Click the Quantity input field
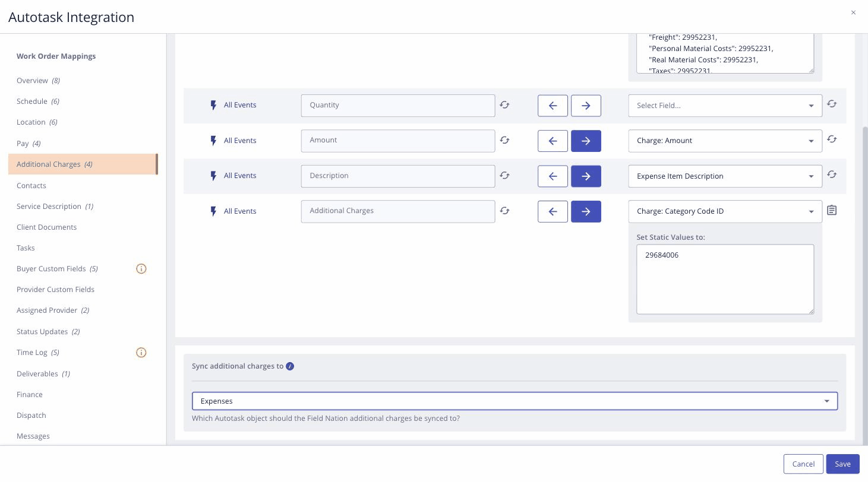This screenshot has height=482, width=868. click(x=398, y=106)
